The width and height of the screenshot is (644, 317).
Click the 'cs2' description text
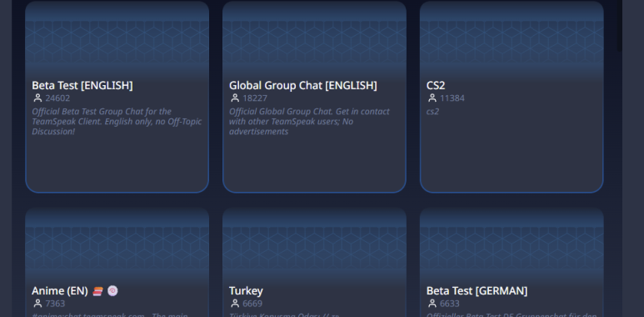click(x=432, y=112)
